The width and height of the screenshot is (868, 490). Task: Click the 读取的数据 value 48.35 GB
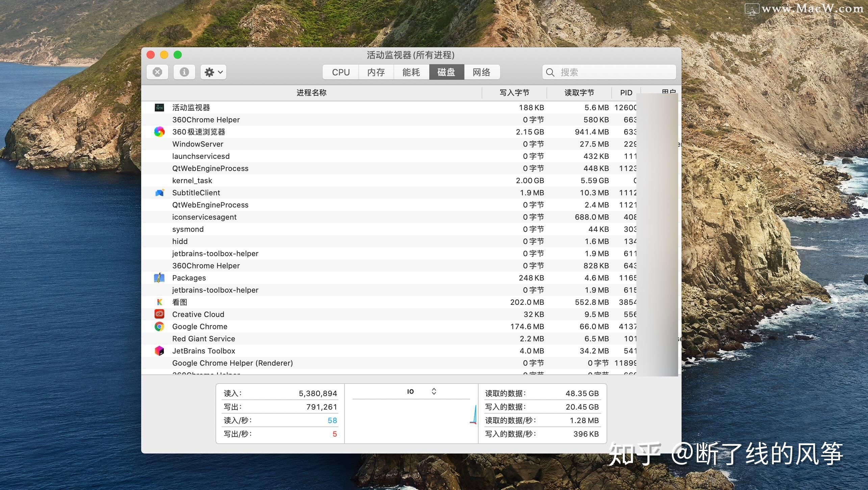click(x=582, y=393)
